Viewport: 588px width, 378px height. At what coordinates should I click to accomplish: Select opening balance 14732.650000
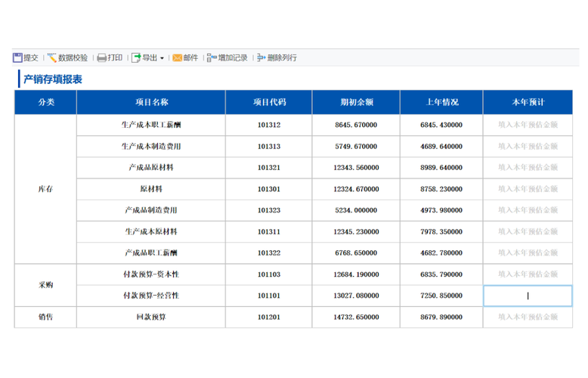tap(356, 318)
